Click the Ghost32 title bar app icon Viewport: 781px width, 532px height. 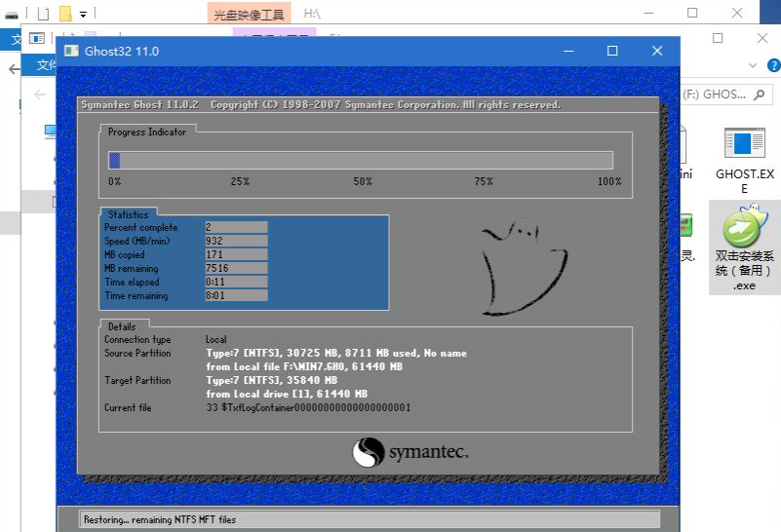pyautogui.click(x=70, y=51)
